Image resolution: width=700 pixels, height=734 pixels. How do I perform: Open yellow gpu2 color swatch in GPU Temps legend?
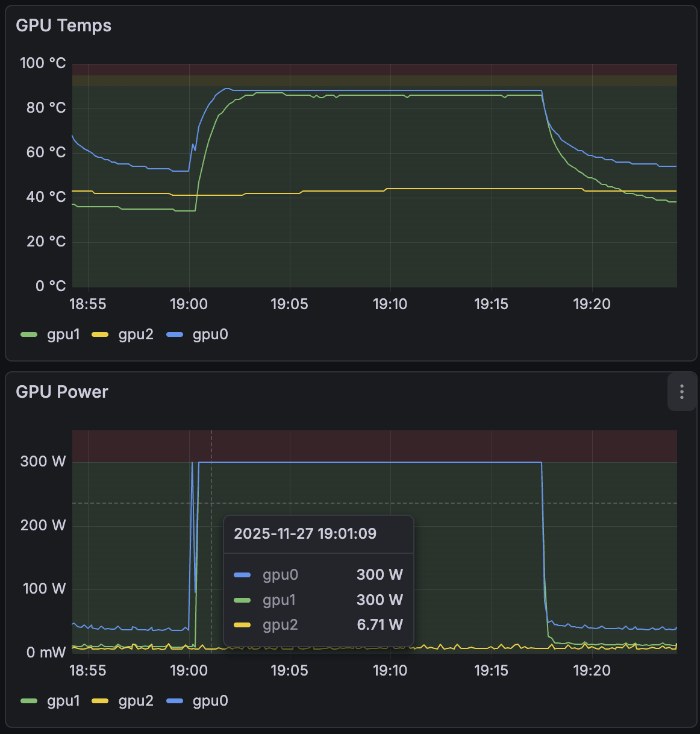point(100,334)
